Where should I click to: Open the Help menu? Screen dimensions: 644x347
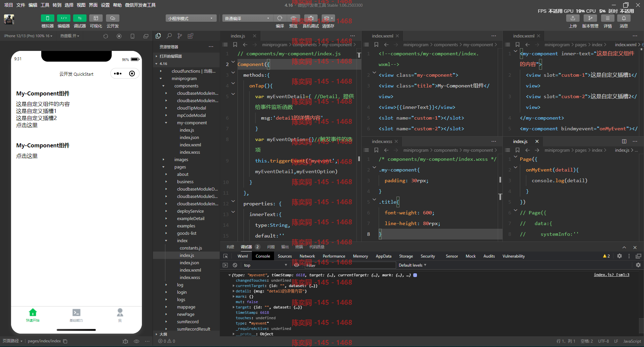coord(117,5)
